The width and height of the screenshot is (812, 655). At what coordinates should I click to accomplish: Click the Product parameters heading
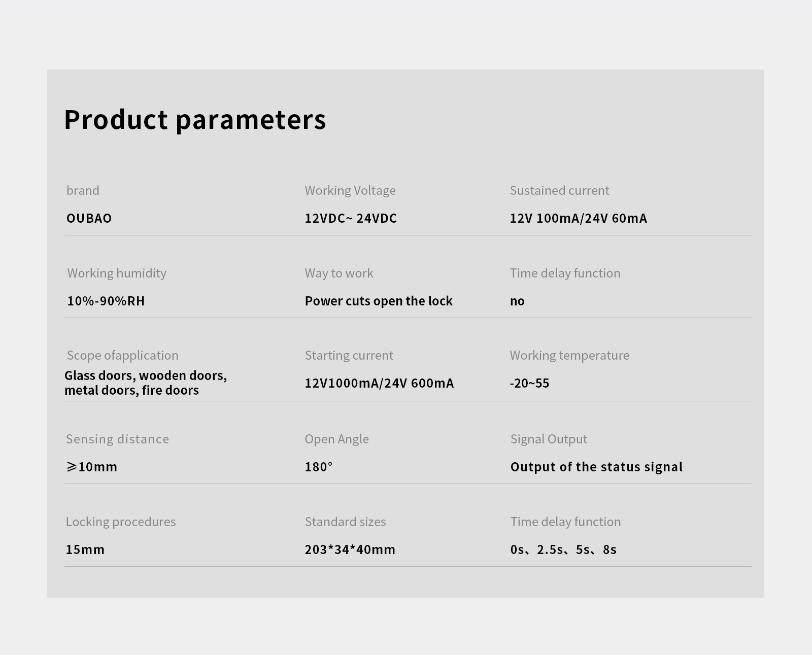tap(195, 120)
